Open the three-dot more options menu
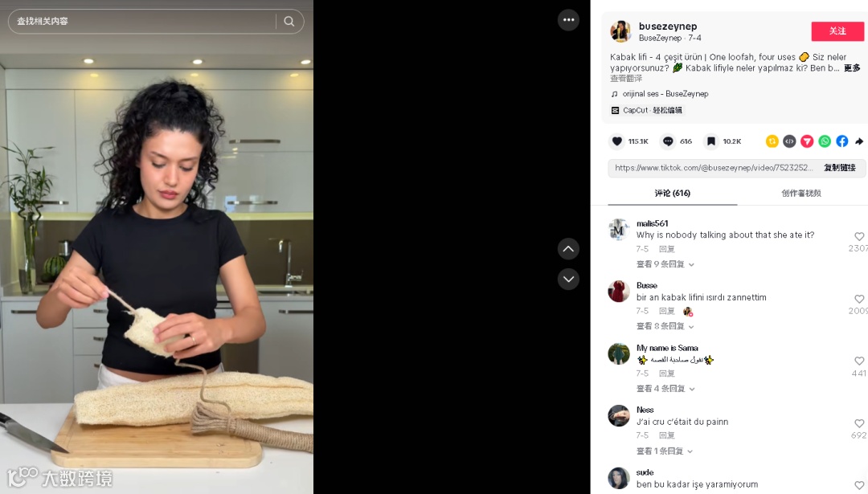 (x=568, y=20)
